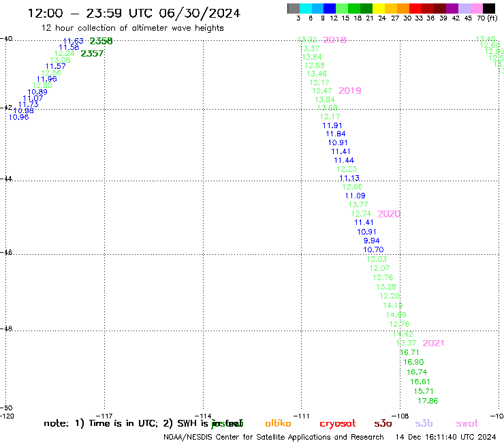Viewport: 504px width, 443px height.
Task: Select the time marker 2358
Action: tap(101, 41)
